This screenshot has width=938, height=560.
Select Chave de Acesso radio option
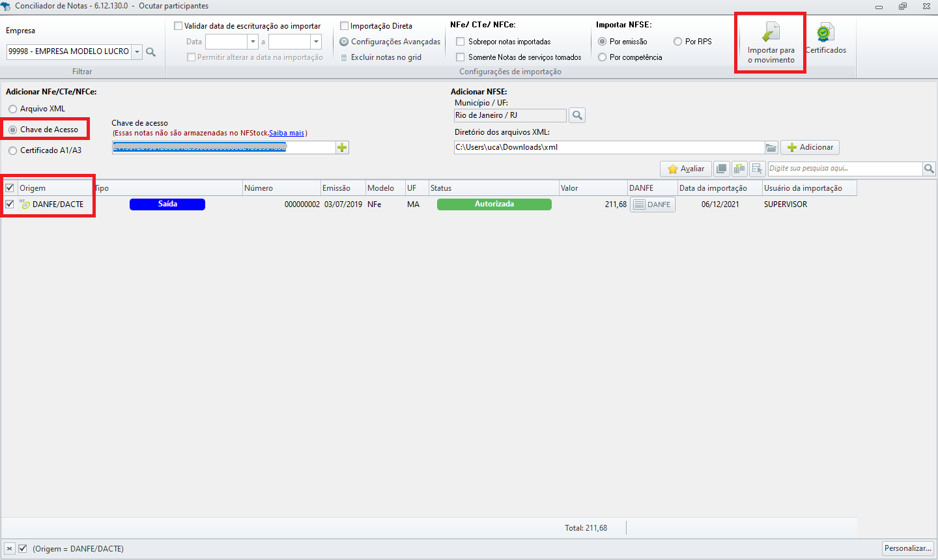tap(13, 130)
